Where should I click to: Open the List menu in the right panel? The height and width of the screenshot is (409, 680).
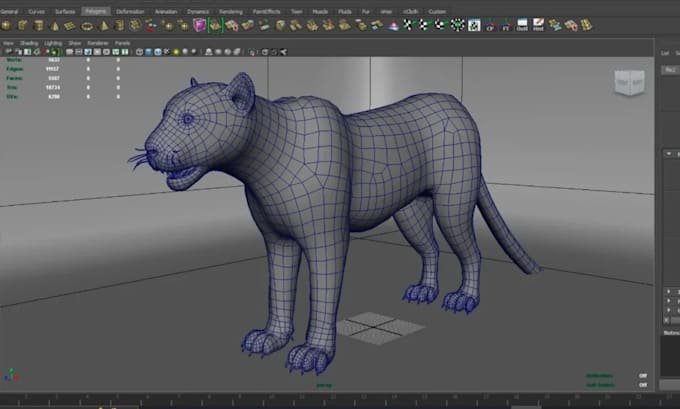665,53
